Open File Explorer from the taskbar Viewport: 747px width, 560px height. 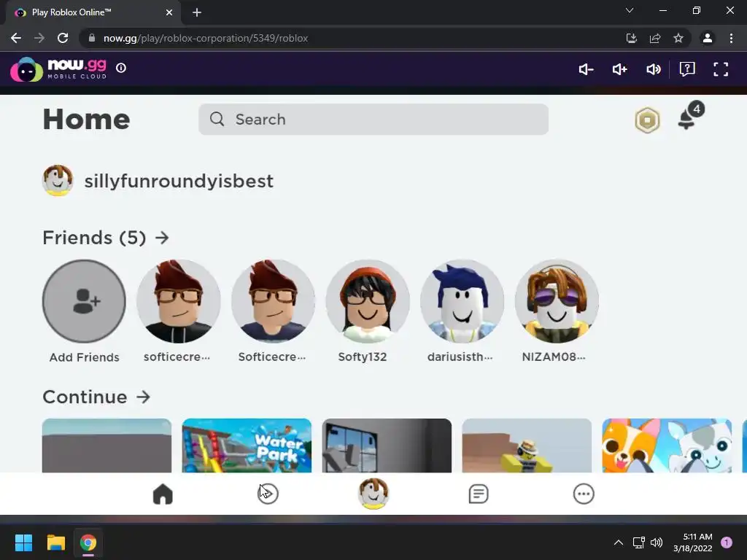tap(55, 542)
